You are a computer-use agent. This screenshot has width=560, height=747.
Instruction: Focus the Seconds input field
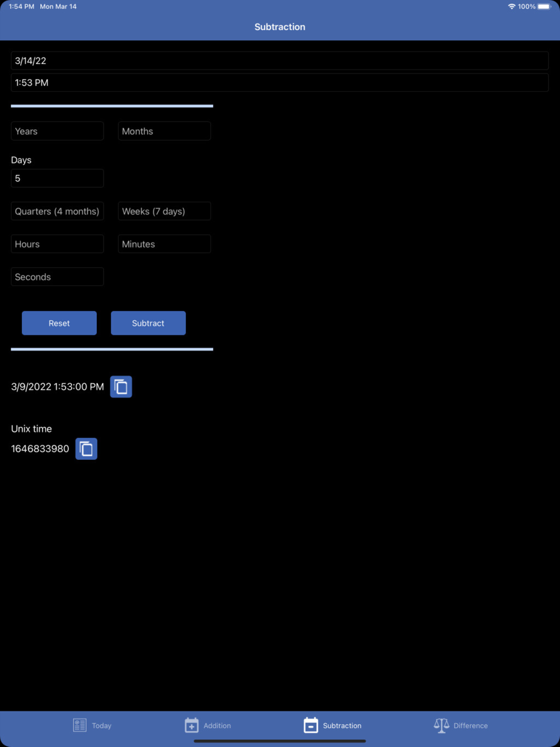57,277
